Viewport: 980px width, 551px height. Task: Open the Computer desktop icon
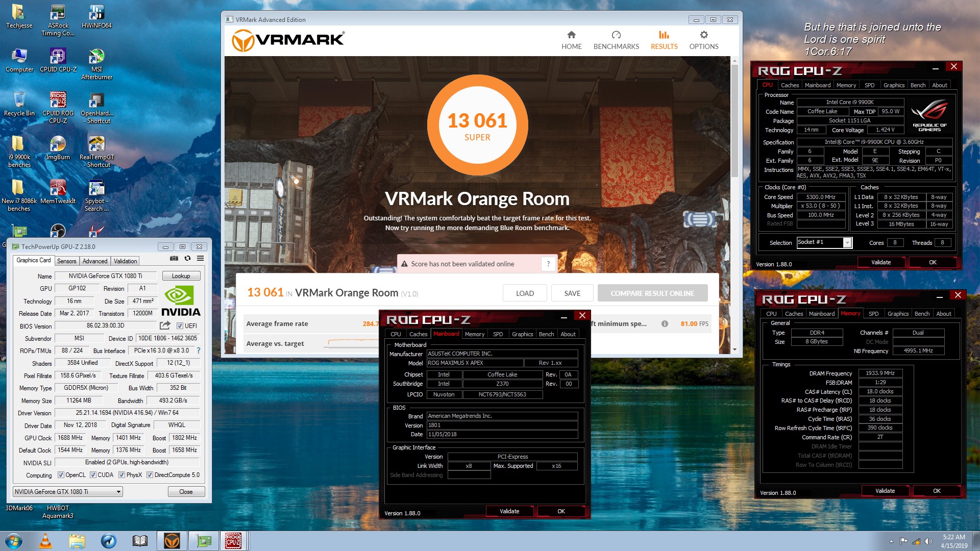[19, 60]
